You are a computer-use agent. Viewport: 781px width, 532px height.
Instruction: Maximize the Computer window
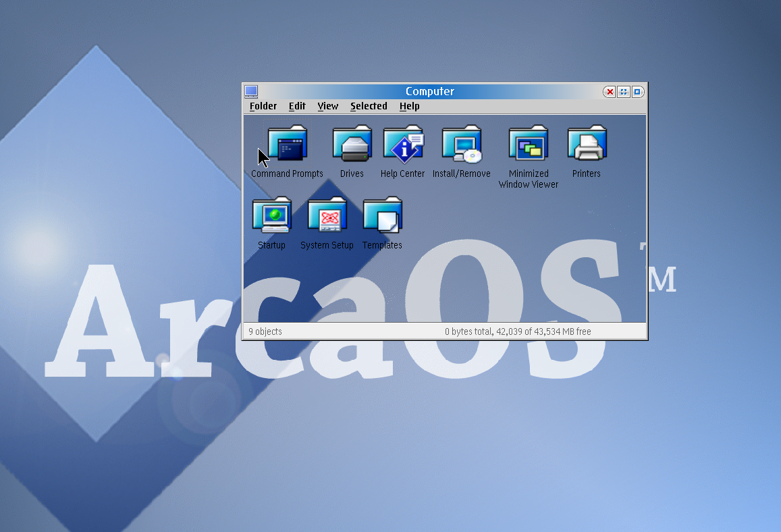[637, 92]
